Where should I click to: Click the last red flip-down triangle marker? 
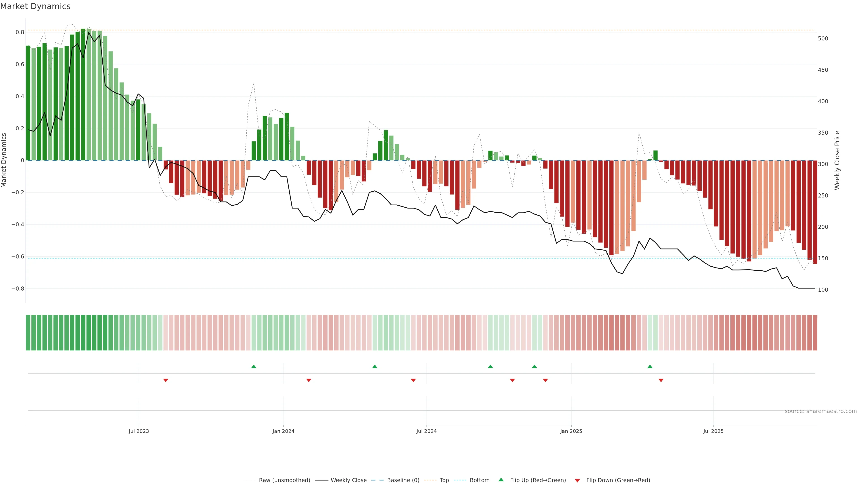[661, 380]
